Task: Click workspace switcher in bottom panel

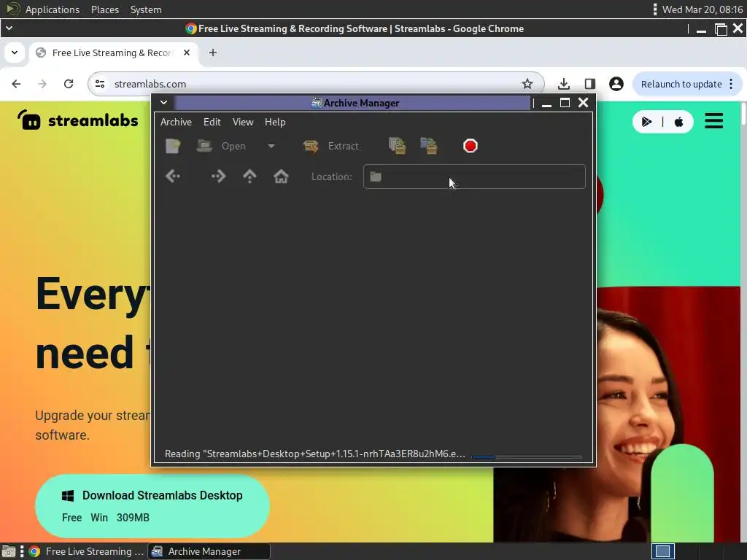Action: click(x=662, y=551)
